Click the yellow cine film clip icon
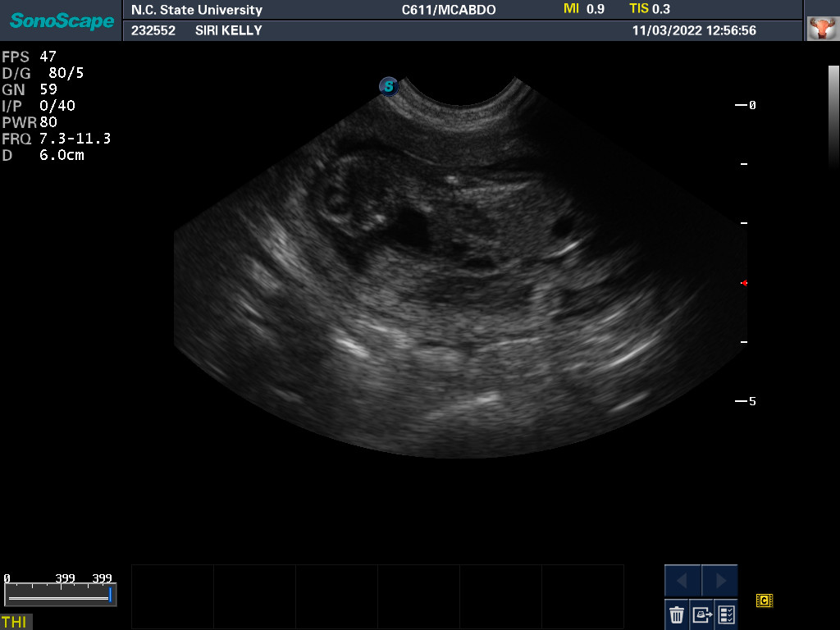840x630 pixels. tap(764, 600)
